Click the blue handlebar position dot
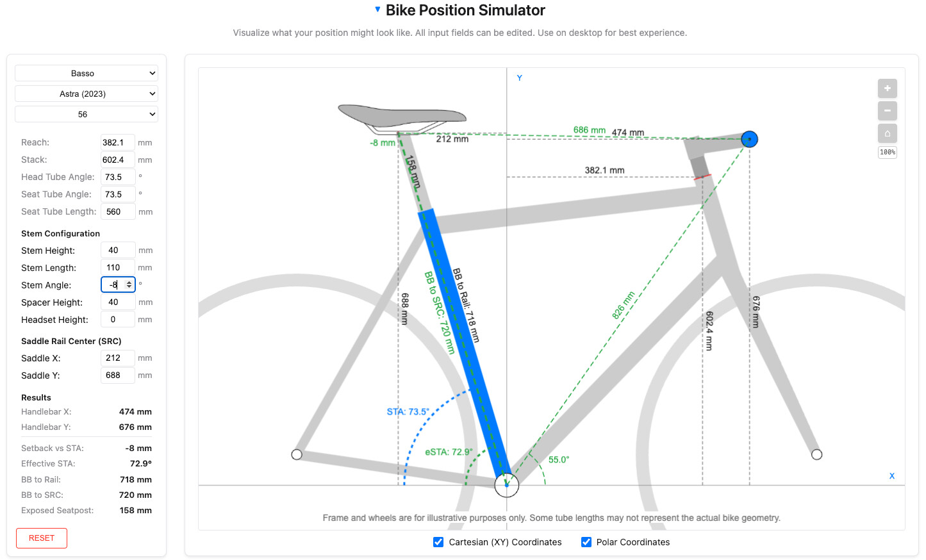This screenshot has width=926, height=560. pyautogui.click(x=749, y=139)
